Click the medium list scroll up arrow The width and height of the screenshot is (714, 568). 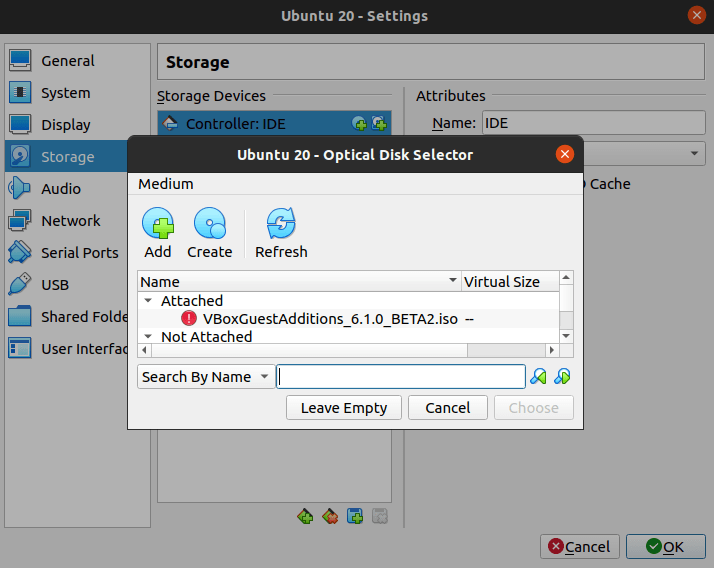[x=566, y=277]
